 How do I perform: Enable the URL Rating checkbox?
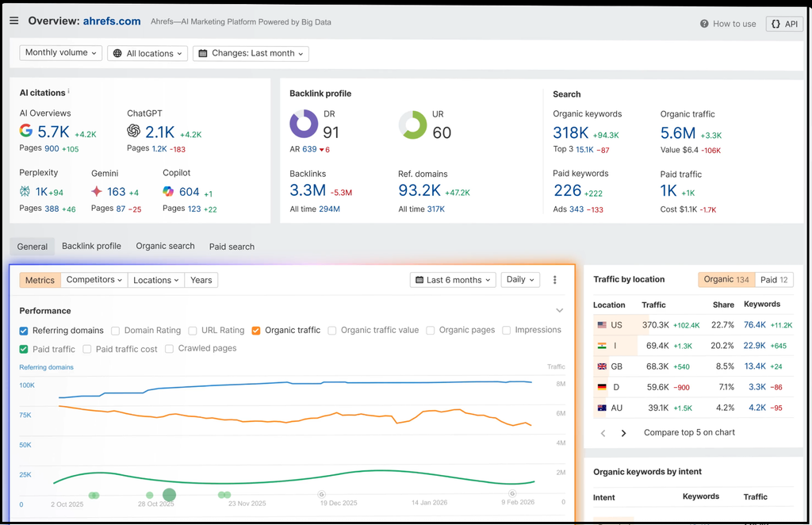[193, 331]
